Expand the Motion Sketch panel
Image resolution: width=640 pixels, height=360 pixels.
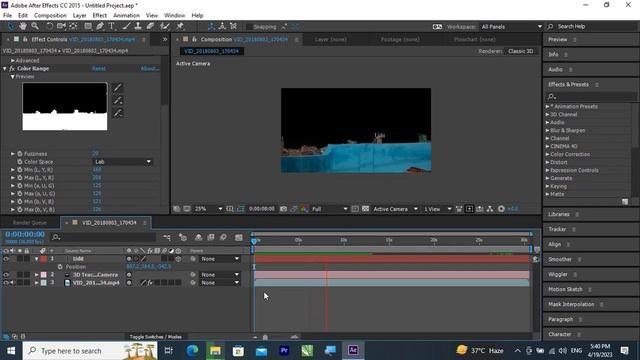click(565, 289)
